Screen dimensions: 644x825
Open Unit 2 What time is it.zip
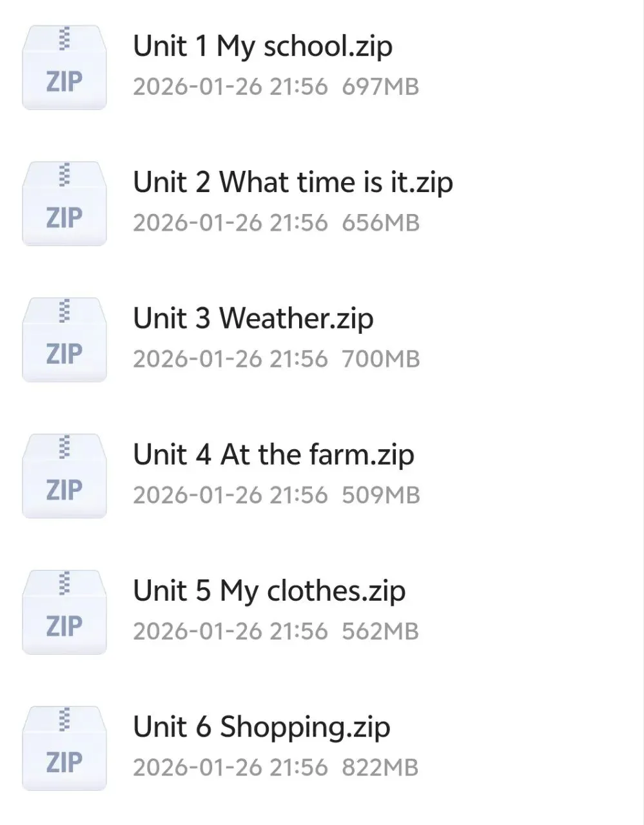click(293, 182)
